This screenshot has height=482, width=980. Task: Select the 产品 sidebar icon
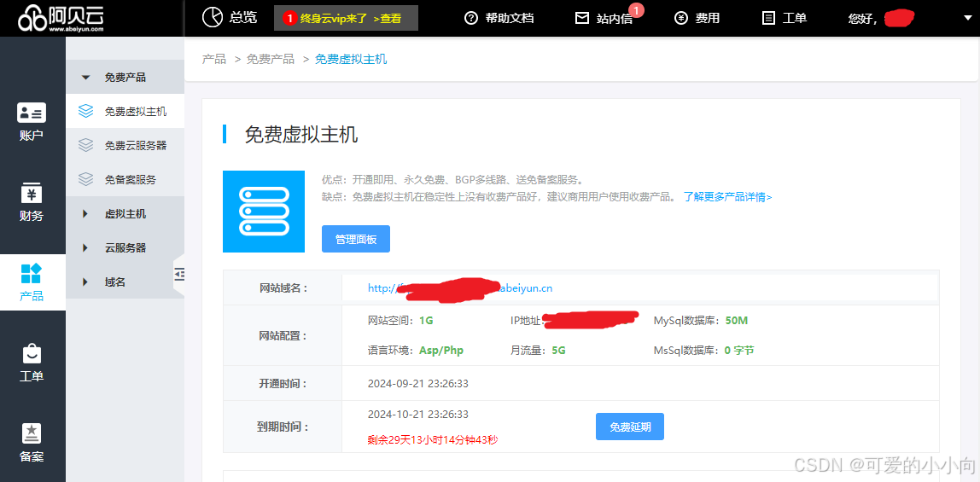[x=32, y=273]
